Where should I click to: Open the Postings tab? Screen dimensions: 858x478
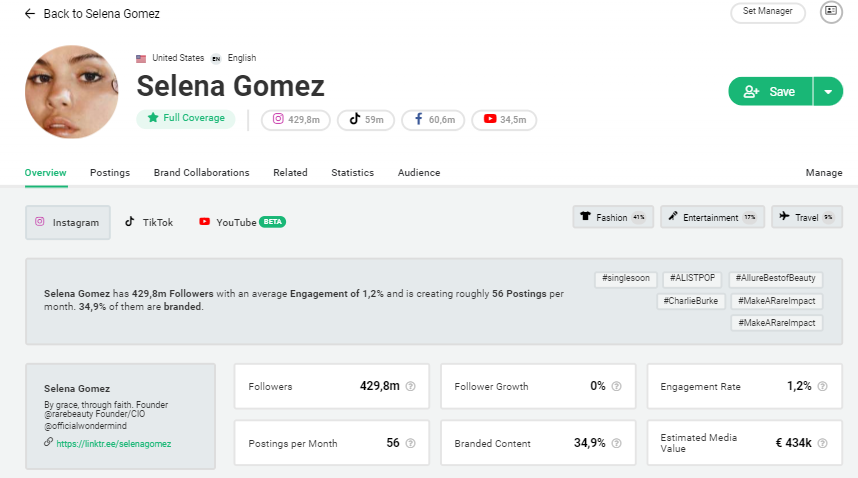click(x=110, y=172)
